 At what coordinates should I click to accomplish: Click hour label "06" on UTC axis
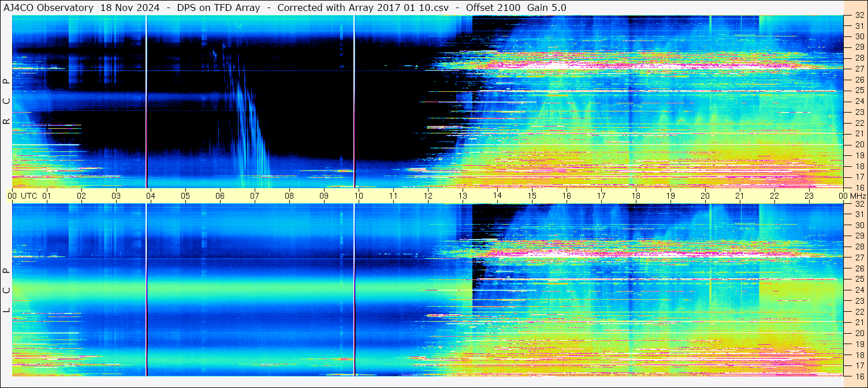point(220,196)
